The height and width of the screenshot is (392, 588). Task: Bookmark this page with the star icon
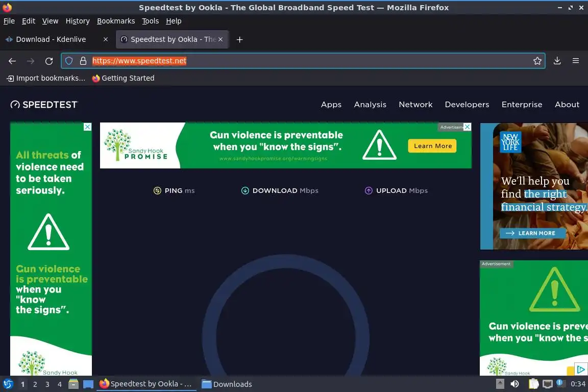537,61
